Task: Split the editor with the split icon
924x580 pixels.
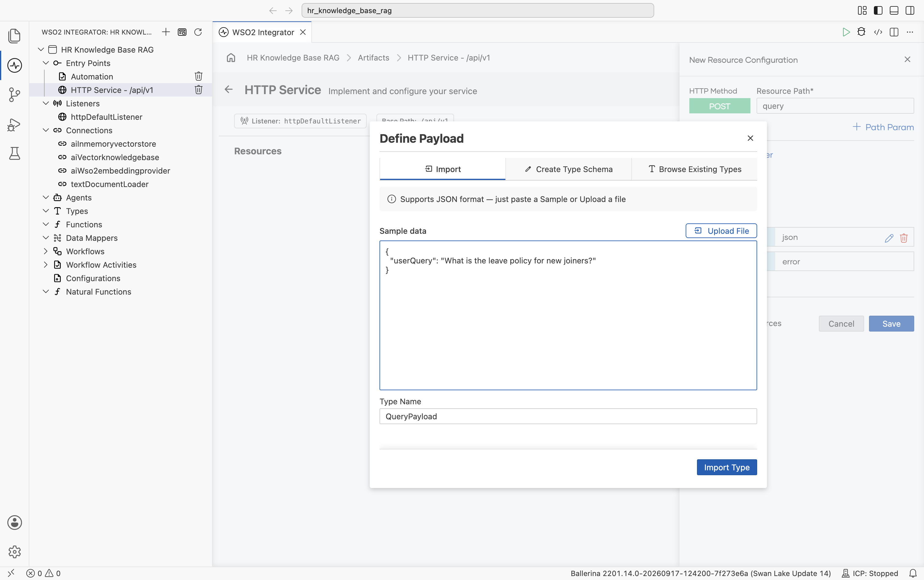Action: point(894,32)
